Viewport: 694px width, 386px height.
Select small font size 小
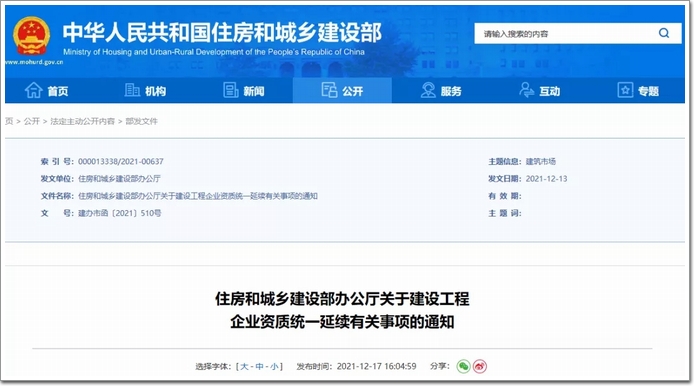click(x=274, y=367)
